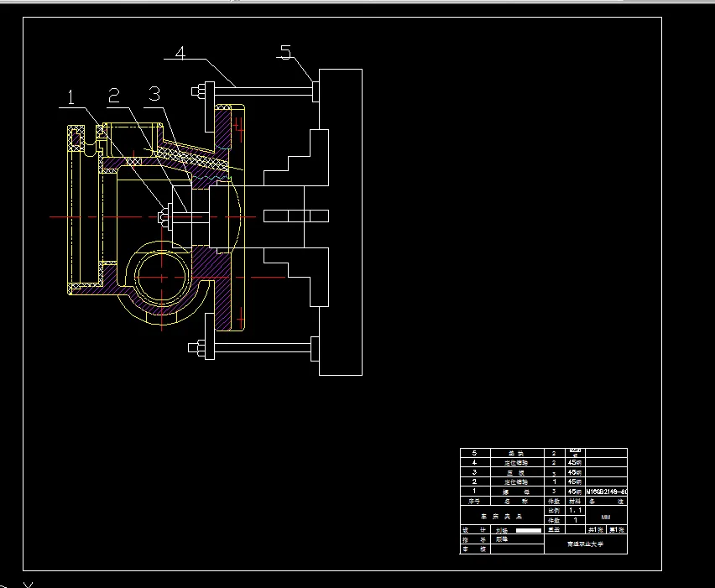Click the N16GB2148-80 remark entry
The width and height of the screenshot is (715, 588).
point(607,492)
